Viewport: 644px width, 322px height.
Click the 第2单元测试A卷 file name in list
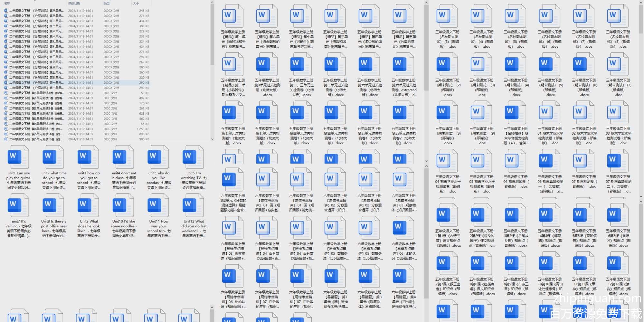coord(36,103)
